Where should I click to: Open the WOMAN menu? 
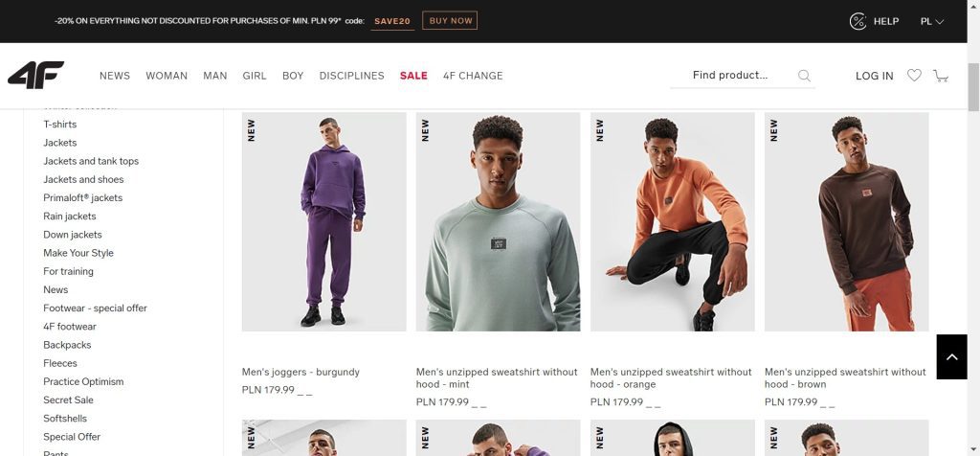tap(167, 76)
